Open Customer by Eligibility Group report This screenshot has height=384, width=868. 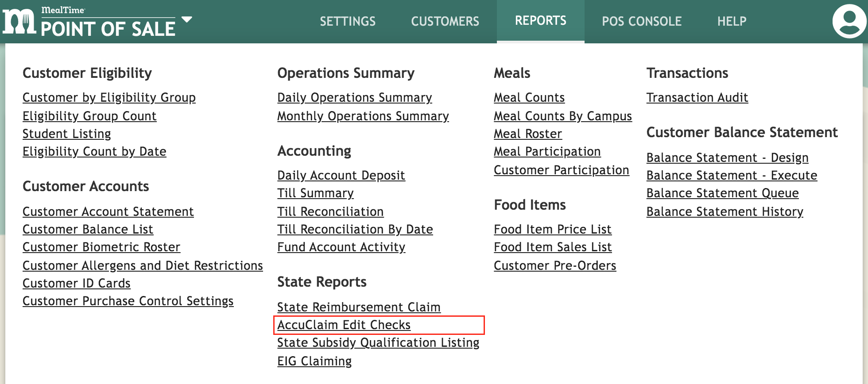pyautogui.click(x=109, y=97)
